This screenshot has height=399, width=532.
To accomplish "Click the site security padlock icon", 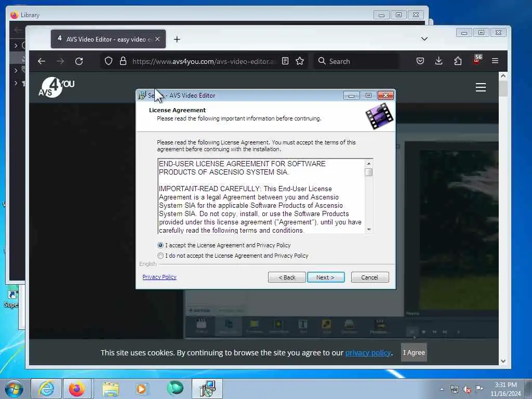I will click(x=123, y=61).
